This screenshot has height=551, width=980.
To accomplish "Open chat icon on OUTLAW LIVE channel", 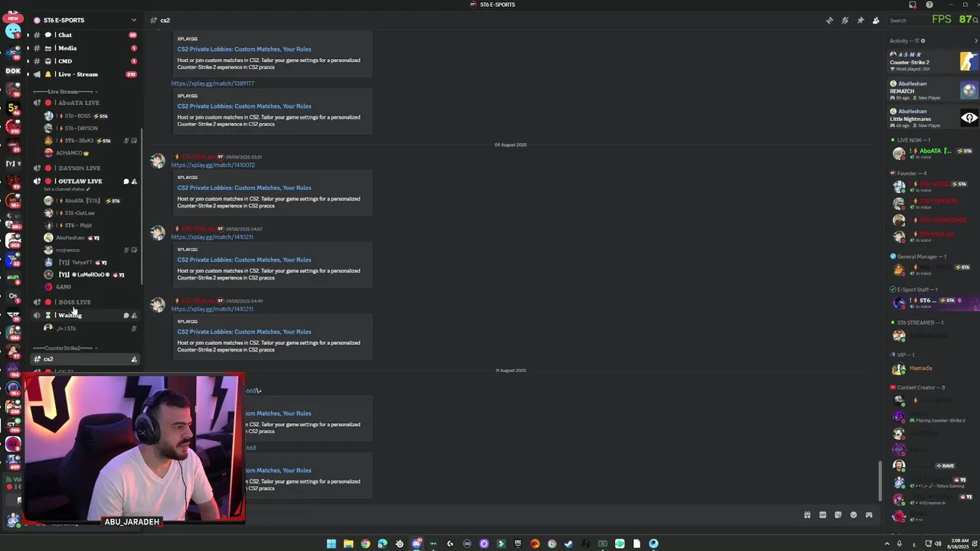I will [x=126, y=181].
